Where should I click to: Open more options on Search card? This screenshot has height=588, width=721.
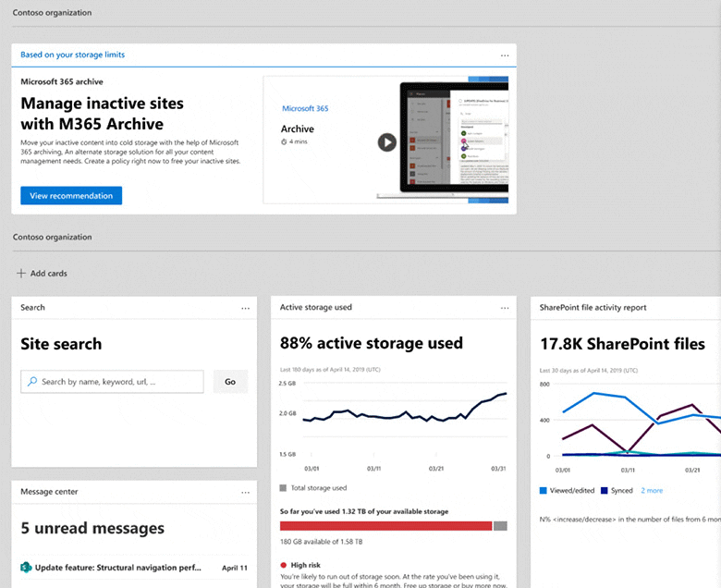pyautogui.click(x=246, y=309)
